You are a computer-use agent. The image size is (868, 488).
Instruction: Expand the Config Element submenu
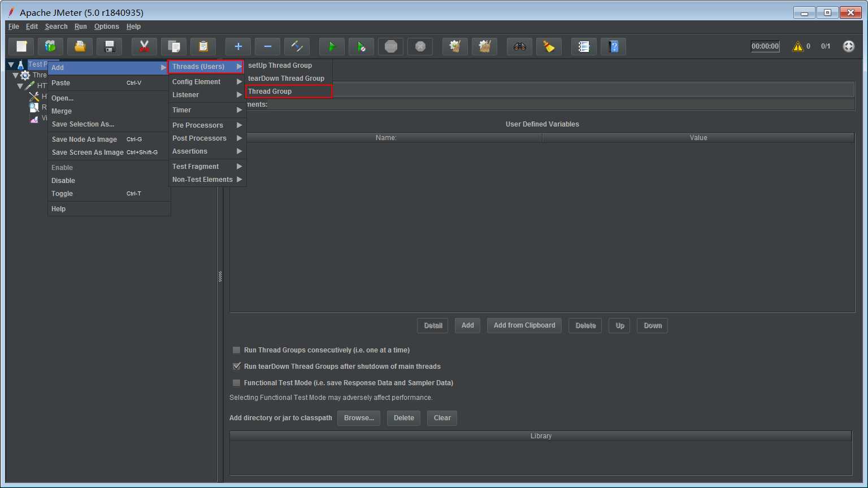click(x=207, y=82)
